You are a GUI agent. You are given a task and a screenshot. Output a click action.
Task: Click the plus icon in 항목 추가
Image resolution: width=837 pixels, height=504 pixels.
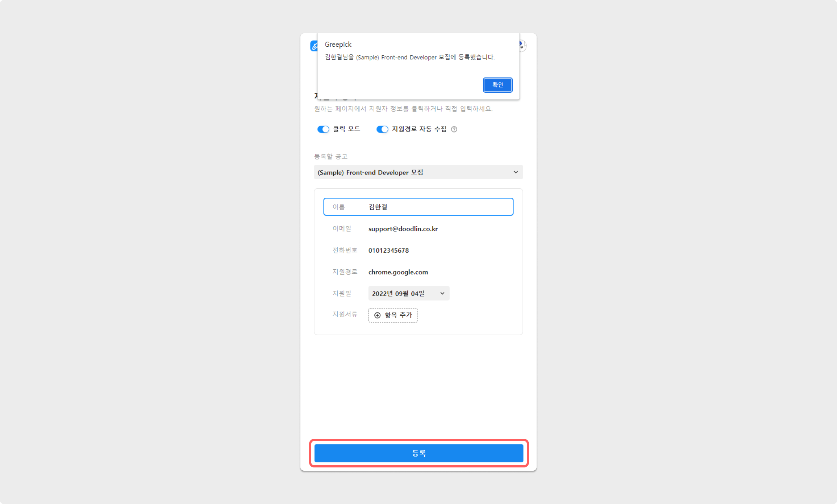point(377,315)
